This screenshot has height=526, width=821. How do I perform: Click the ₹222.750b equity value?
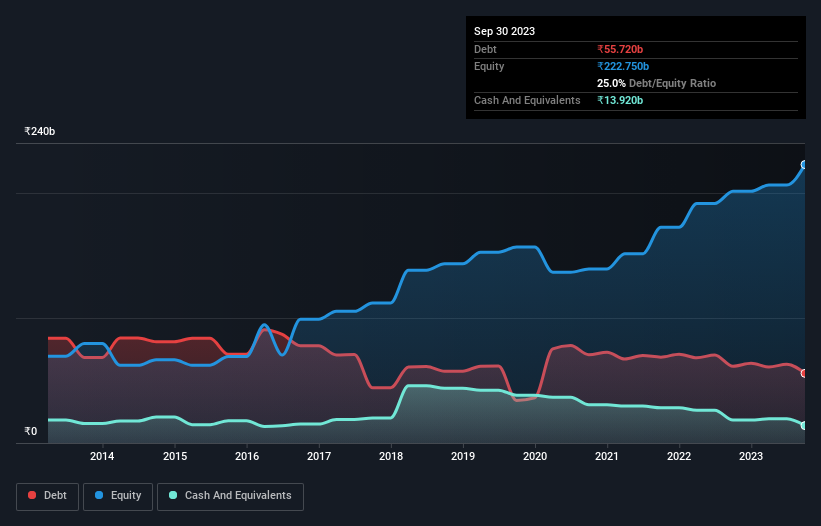tap(623, 66)
